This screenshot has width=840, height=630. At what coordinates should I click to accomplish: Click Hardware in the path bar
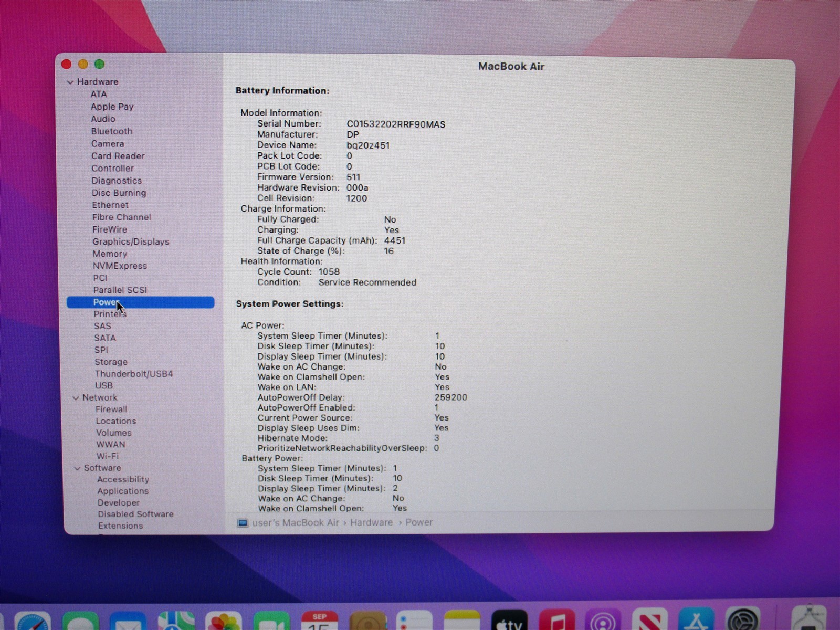[371, 522]
